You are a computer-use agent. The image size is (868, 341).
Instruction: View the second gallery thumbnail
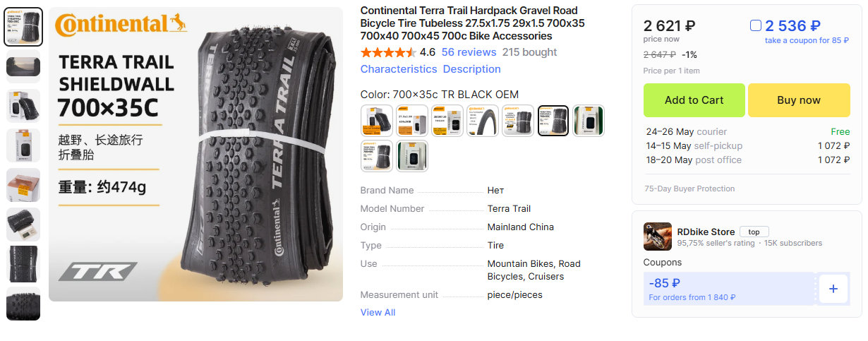(23, 66)
